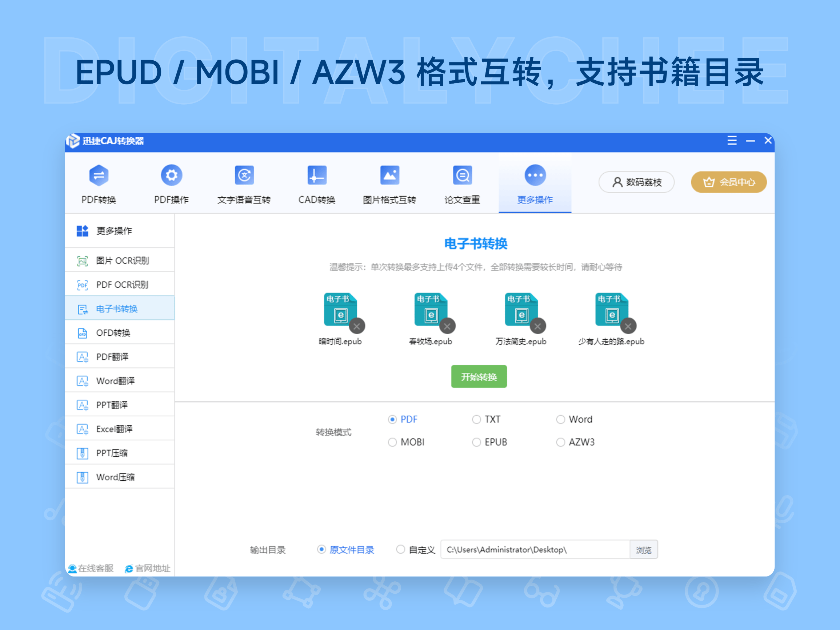
Task: Open OFD转换 from sidebar
Action: [x=113, y=332]
